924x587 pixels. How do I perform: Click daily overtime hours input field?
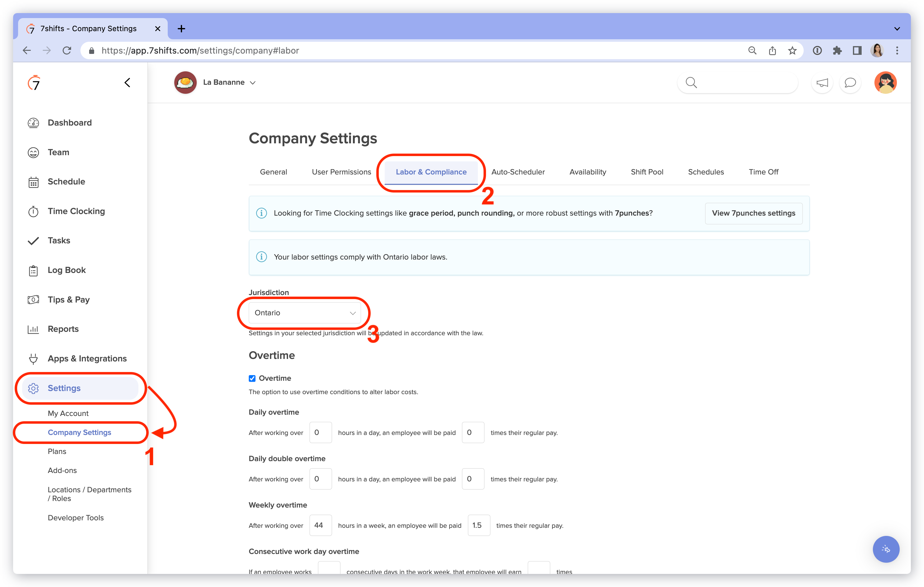(320, 432)
